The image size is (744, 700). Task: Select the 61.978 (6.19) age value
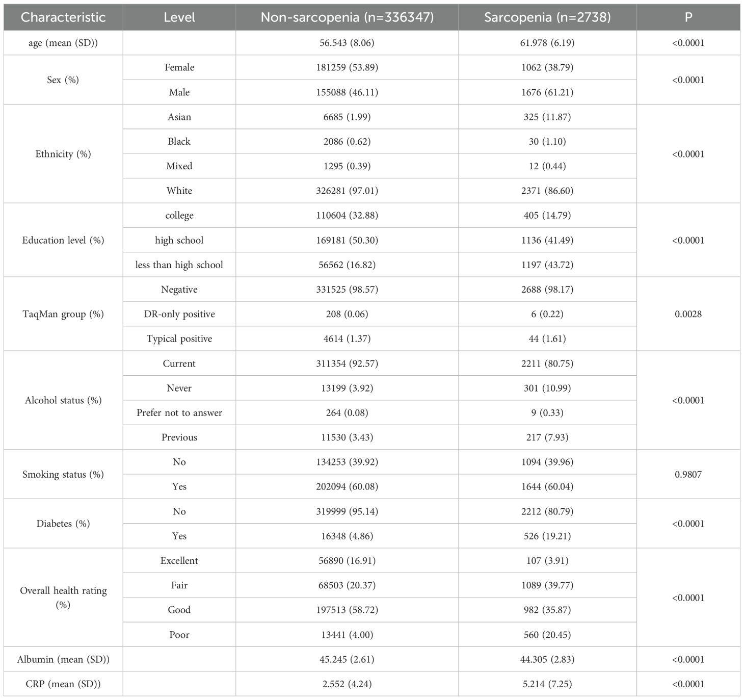tap(547, 43)
